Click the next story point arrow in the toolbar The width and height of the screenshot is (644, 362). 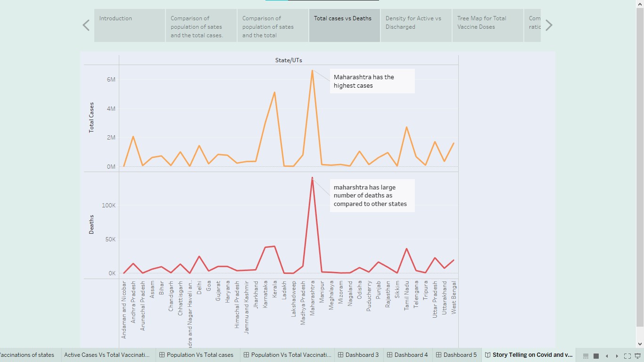coord(617,355)
